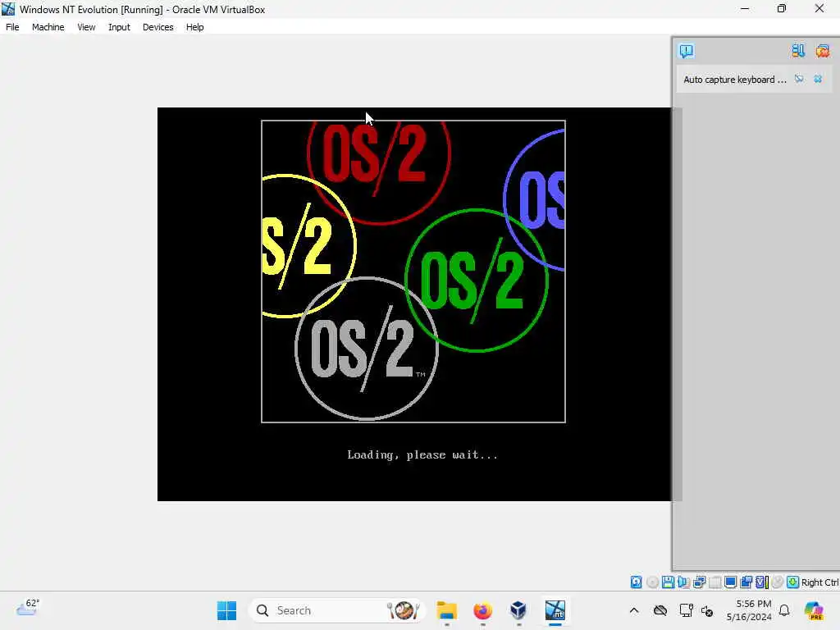Open the Input menu
Viewport: 840px width, 630px height.
point(119,27)
